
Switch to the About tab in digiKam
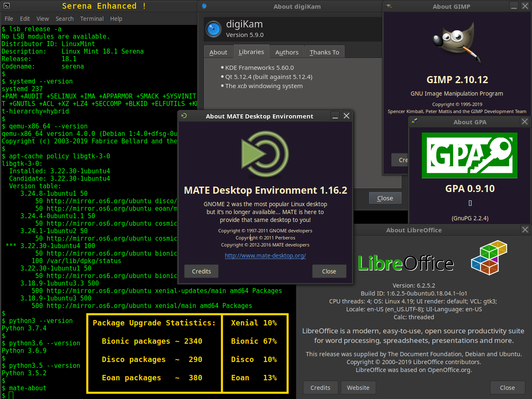218,52
